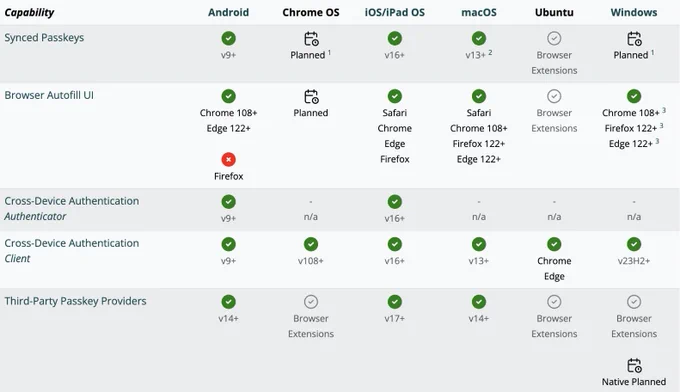Click the Android column header link
The height and width of the screenshot is (392, 680).
228,12
